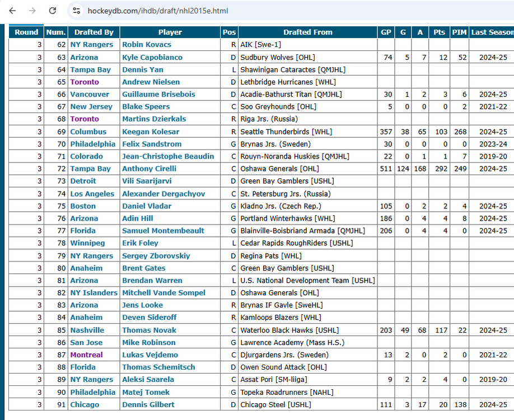Click the Pts column header

tap(439, 32)
